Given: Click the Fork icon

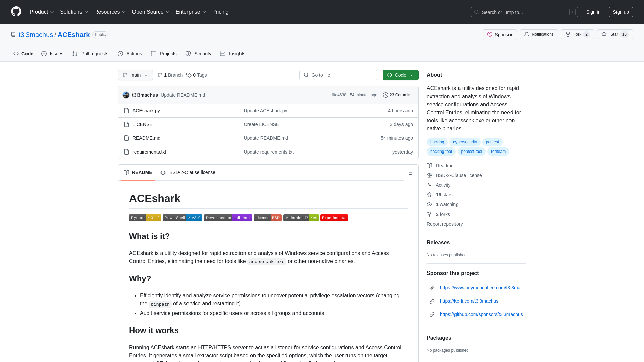Looking at the screenshot, I should point(568,34).
